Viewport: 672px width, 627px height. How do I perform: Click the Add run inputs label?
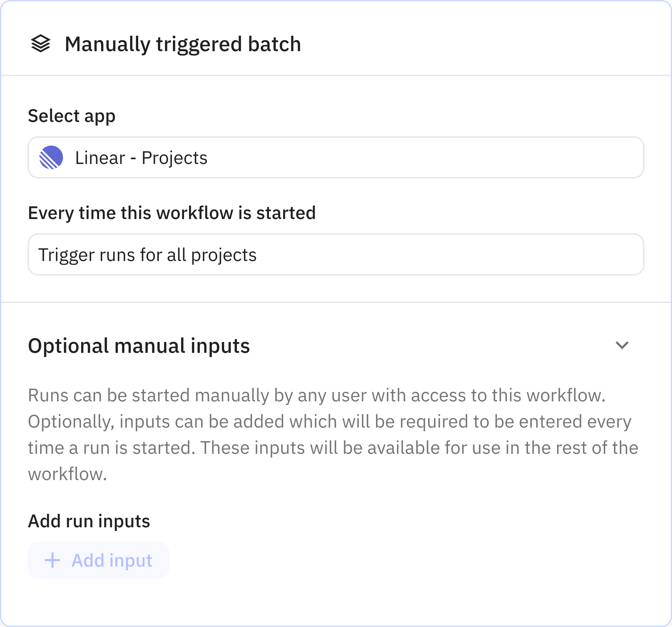pos(89,521)
